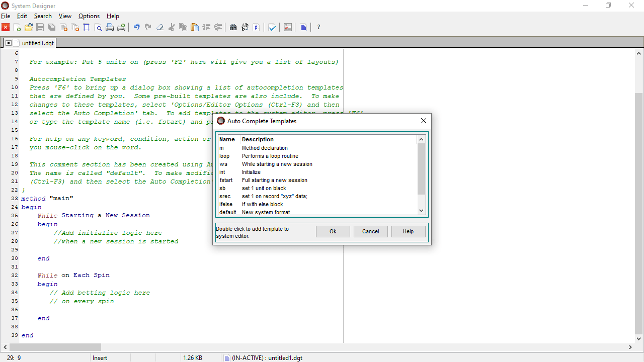This screenshot has width=644, height=362.
Task: Click the close document page icon
Action: click(63, 27)
